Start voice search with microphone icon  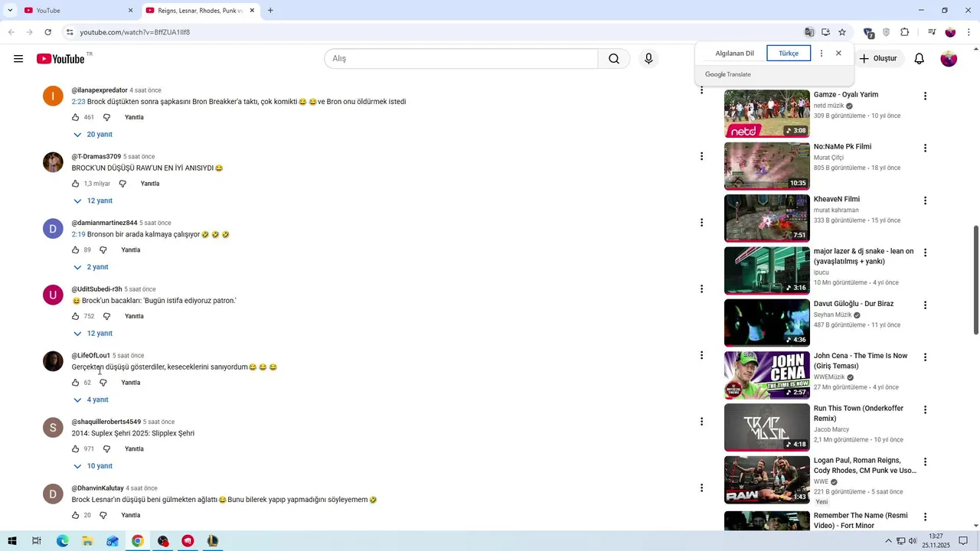click(x=648, y=59)
